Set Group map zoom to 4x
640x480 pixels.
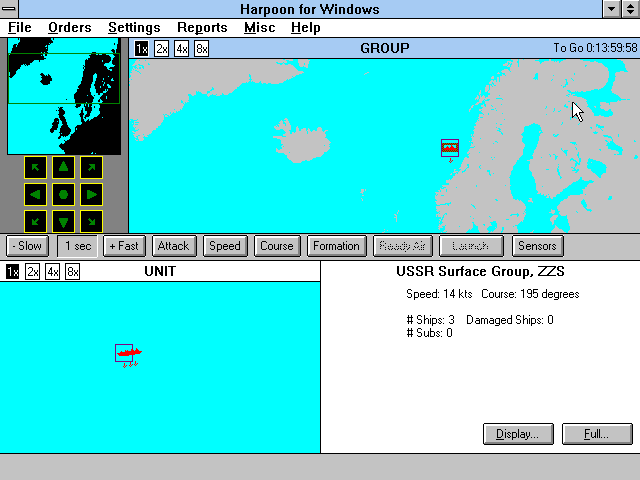(182, 49)
